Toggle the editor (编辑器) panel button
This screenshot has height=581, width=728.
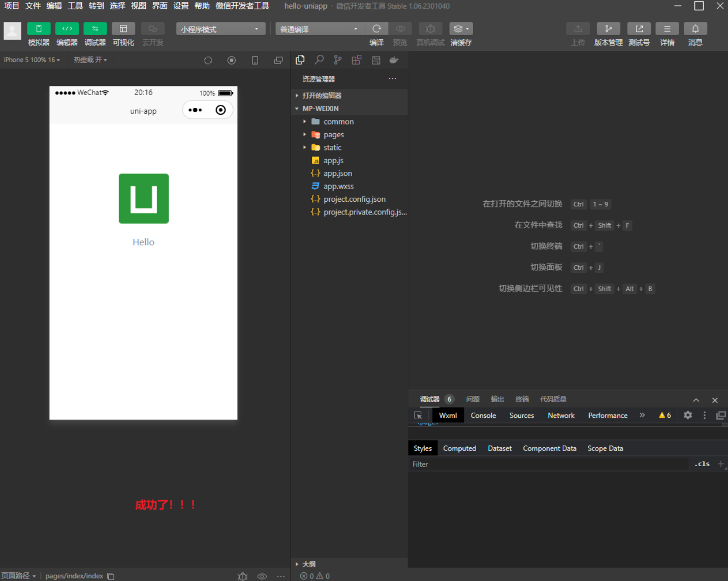[67, 29]
